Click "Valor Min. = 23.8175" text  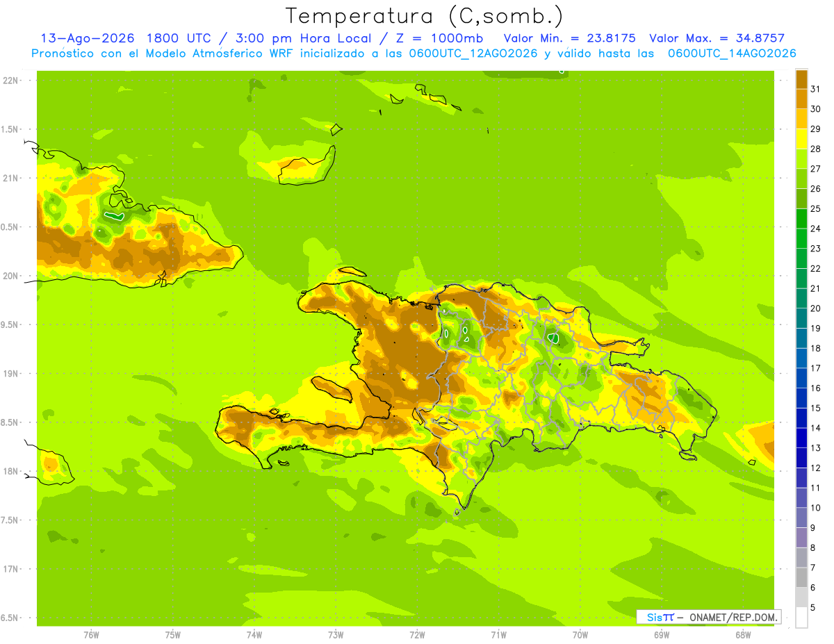570,38
